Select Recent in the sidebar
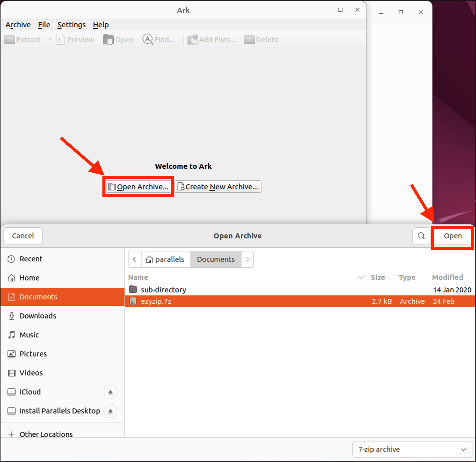 [31, 259]
